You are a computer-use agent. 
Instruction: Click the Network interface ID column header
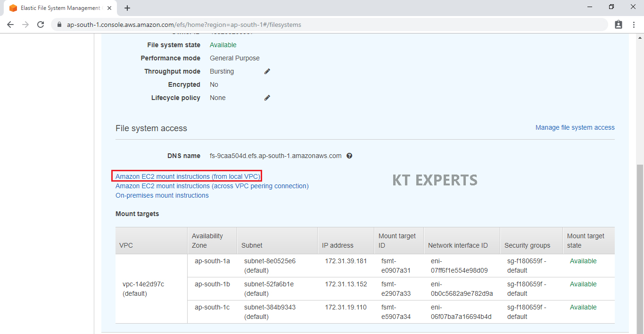pyautogui.click(x=462, y=241)
